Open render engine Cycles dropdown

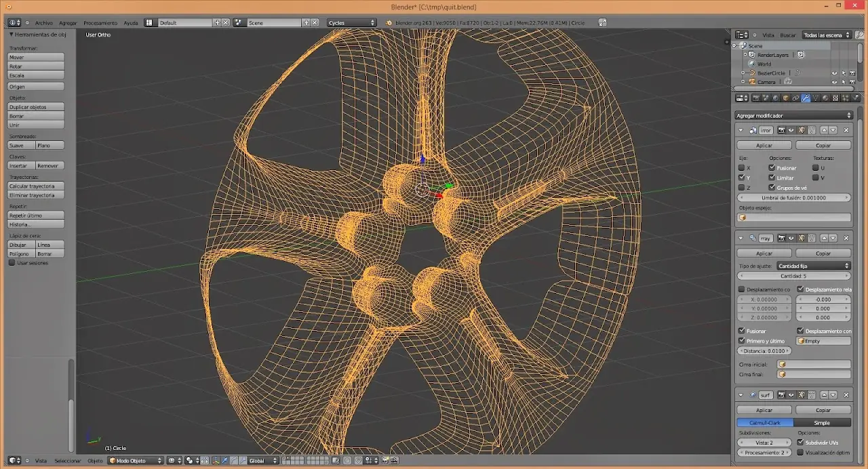352,22
